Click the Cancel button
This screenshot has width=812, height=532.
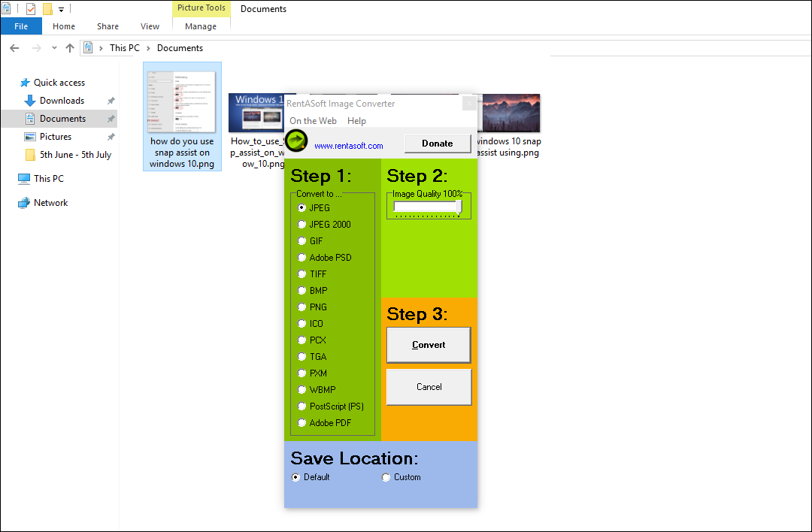point(429,387)
